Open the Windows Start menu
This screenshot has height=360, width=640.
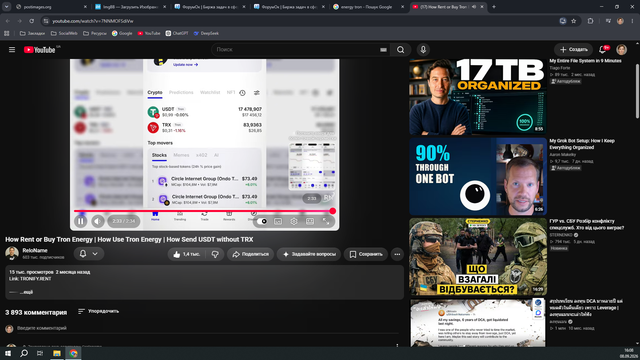click(8, 353)
